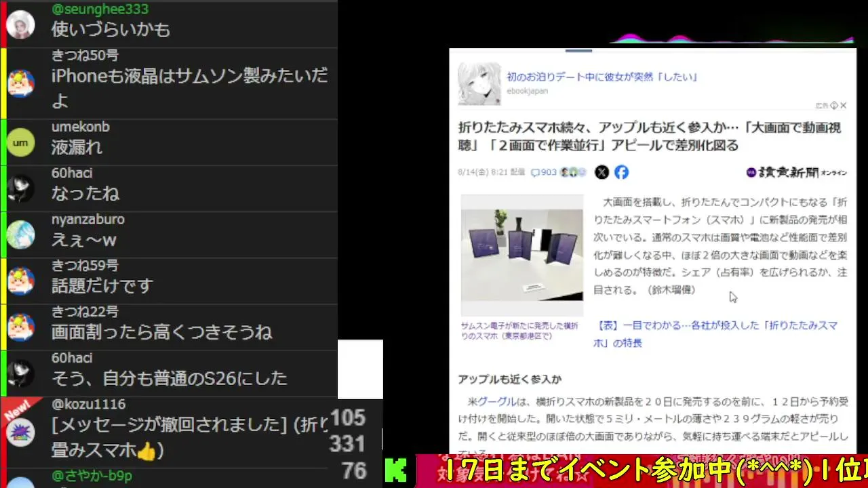The height and width of the screenshot is (488, 868).
Task: Click the author name （鈴木瑠偉）
Action: point(672,290)
